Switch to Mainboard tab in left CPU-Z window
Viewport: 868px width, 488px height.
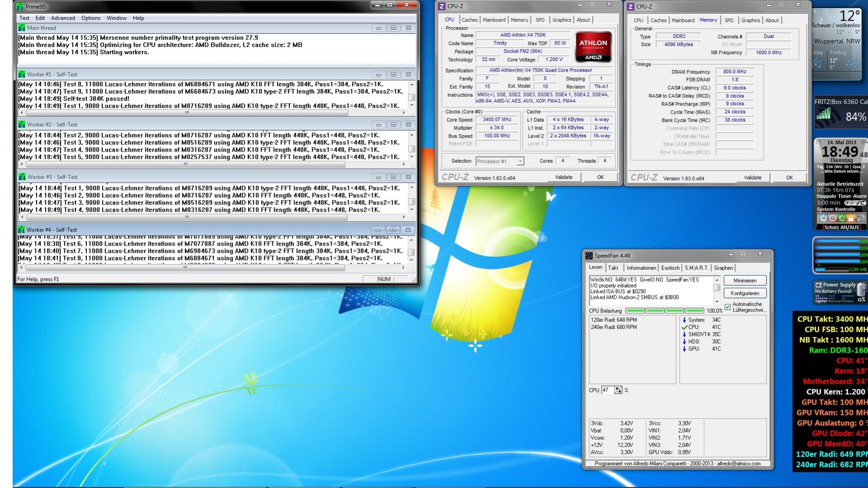point(494,20)
